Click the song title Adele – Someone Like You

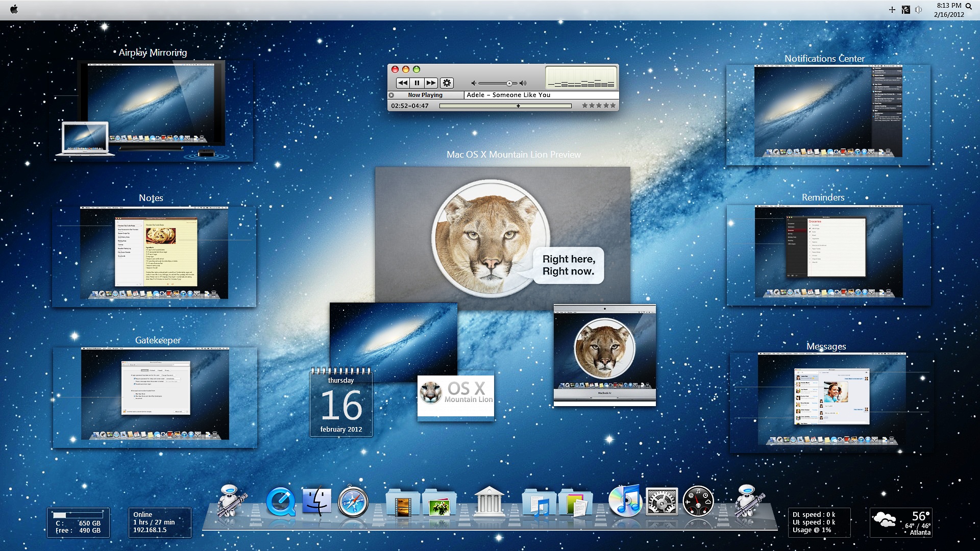click(x=508, y=95)
